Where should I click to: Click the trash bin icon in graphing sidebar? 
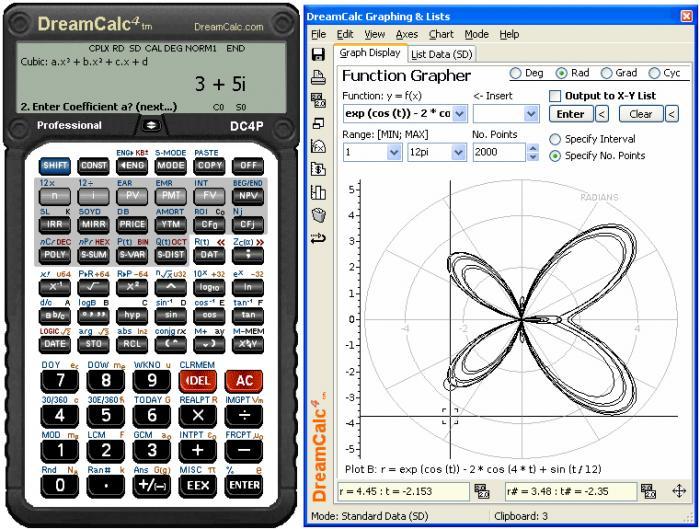coord(318,216)
